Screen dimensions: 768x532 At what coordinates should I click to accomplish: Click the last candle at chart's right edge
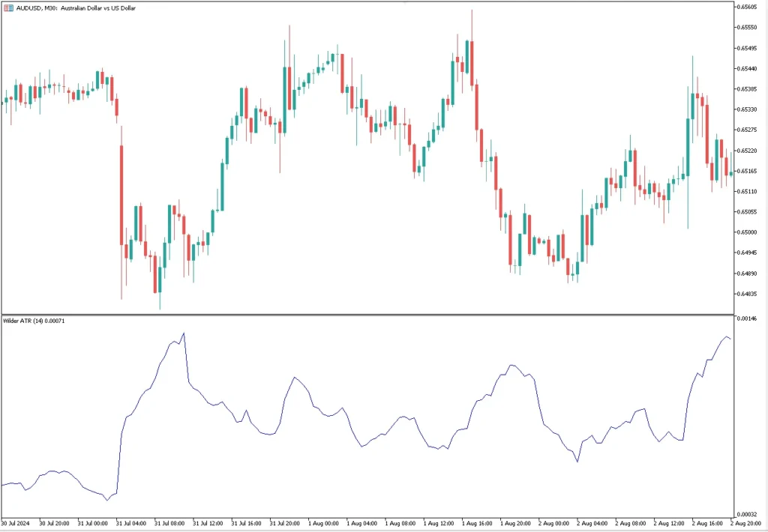(x=730, y=174)
